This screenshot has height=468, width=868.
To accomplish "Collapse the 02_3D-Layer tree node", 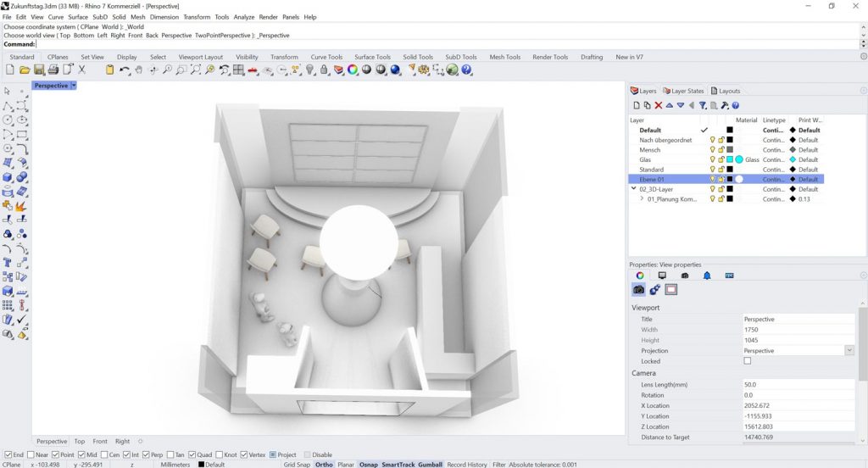I will [x=634, y=189].
